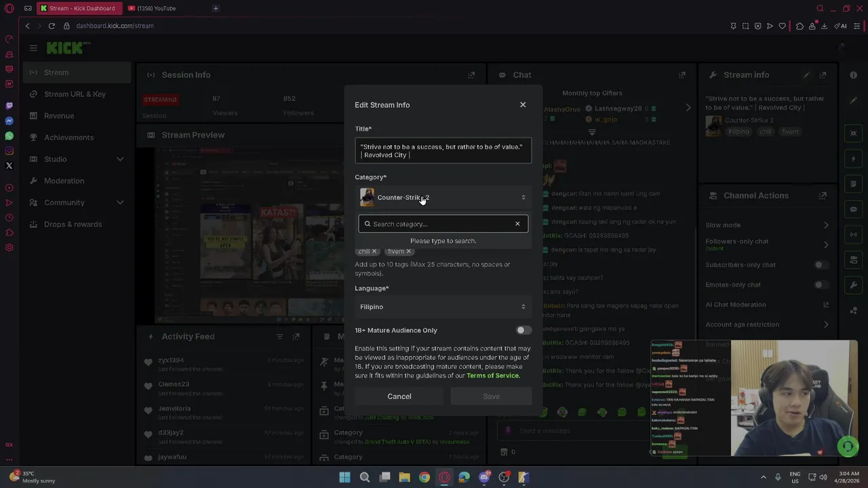Edit Stream info with pencil icon
The height and width of the screenshot is (488, 868).
pyautogui.click(x=806, y=75)
